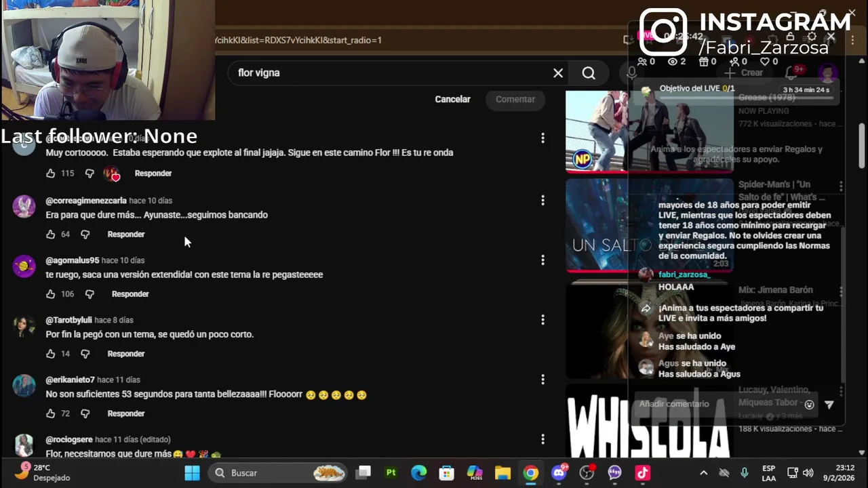
Task: Open the weather widget showing 28°C Despejado
Action: (x=42, y=473)
